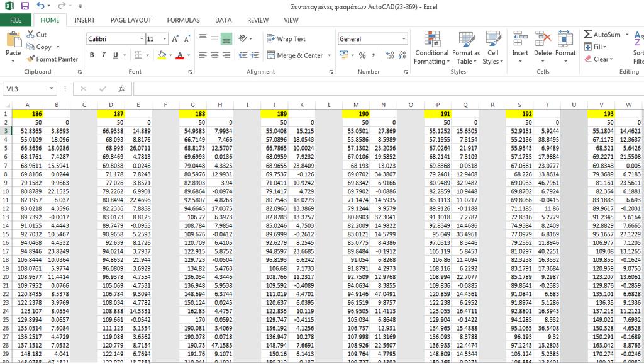Switch to the FORMULAS tab
Viewport: 644px width, 364px height.
pyautogui.click(x=183, y=20)
